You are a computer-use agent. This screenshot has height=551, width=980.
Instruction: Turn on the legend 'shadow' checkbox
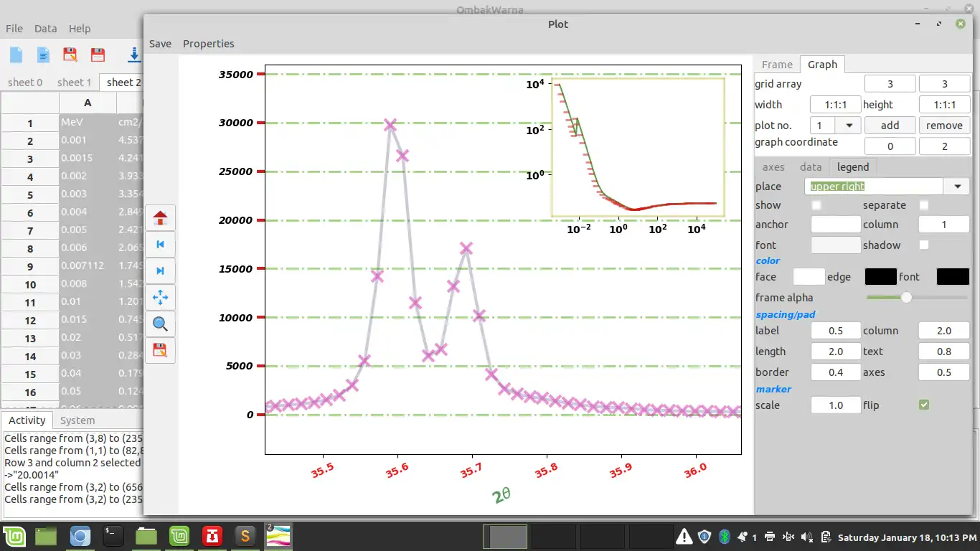click(x=924, y=245)
